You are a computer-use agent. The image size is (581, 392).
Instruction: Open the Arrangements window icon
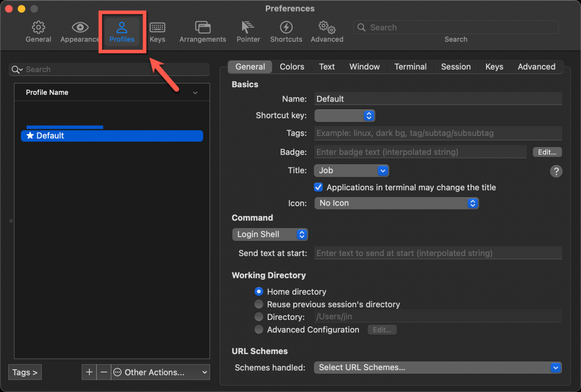(202, 27)
